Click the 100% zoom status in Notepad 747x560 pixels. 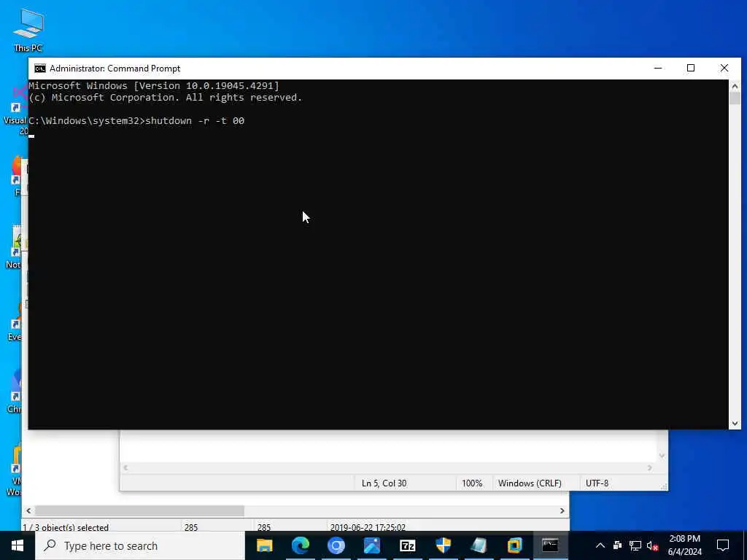(472, 483)
